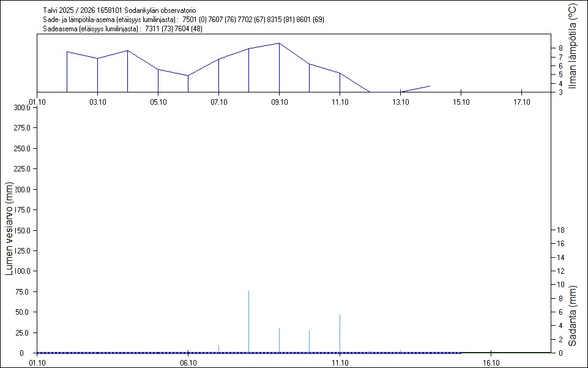Image resolution: width=588 pixels, height=368 pixels.
Task: Click the tallest precipitation bar on the chart
Action: (248, 321)
